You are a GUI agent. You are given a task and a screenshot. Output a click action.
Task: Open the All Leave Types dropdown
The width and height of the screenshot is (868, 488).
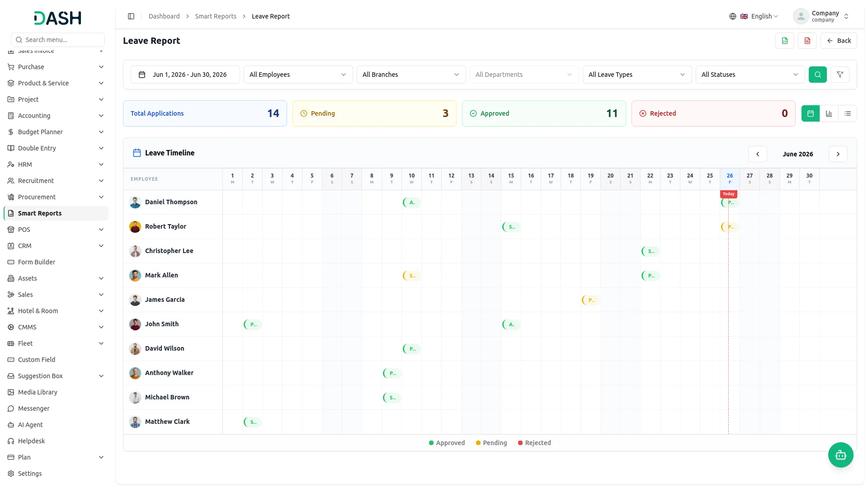click(637, 75)
